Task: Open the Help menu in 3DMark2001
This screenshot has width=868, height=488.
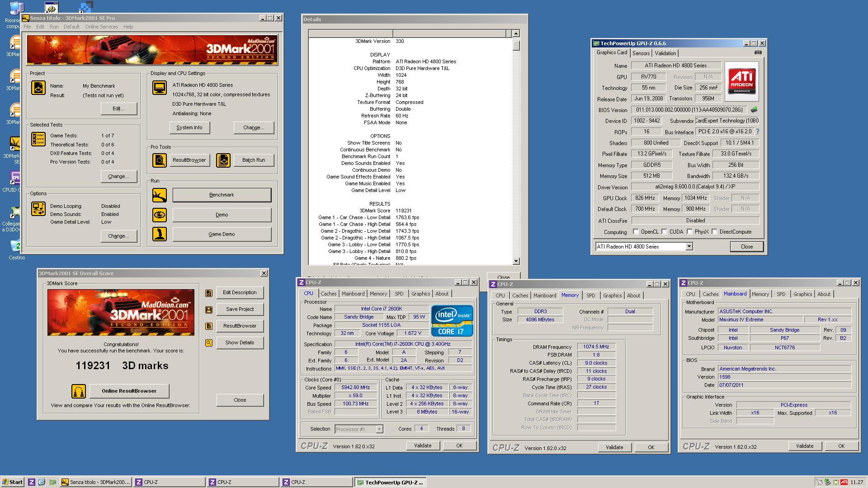Action: click(128, 27)
